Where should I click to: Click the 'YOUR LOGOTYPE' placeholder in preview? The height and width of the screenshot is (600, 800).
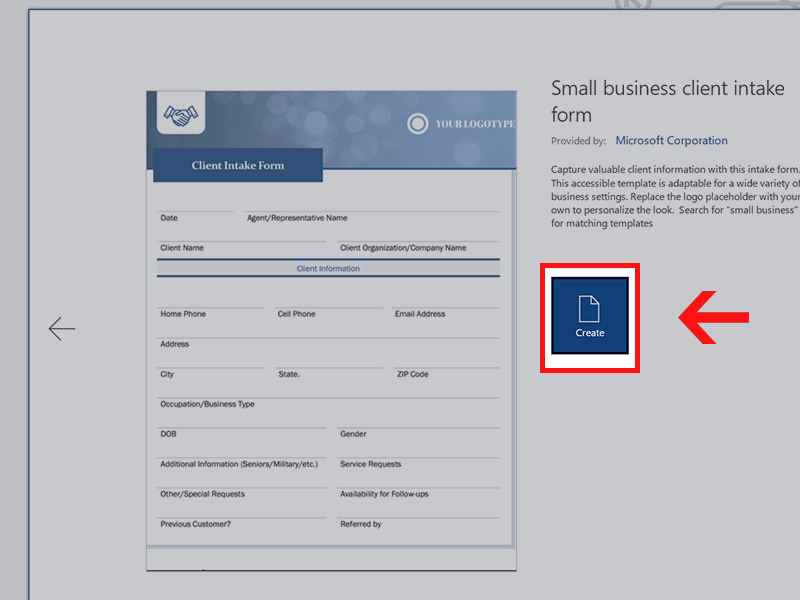point(475,124)
